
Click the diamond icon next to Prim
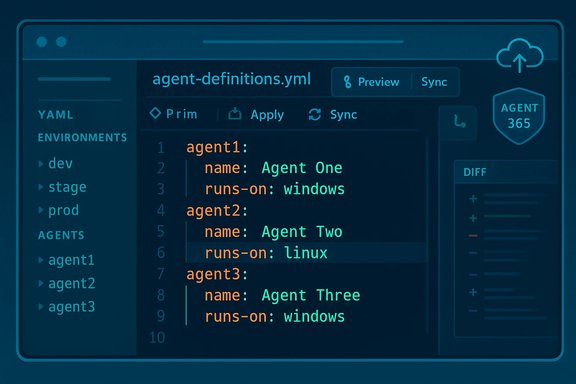click(155, 113)
